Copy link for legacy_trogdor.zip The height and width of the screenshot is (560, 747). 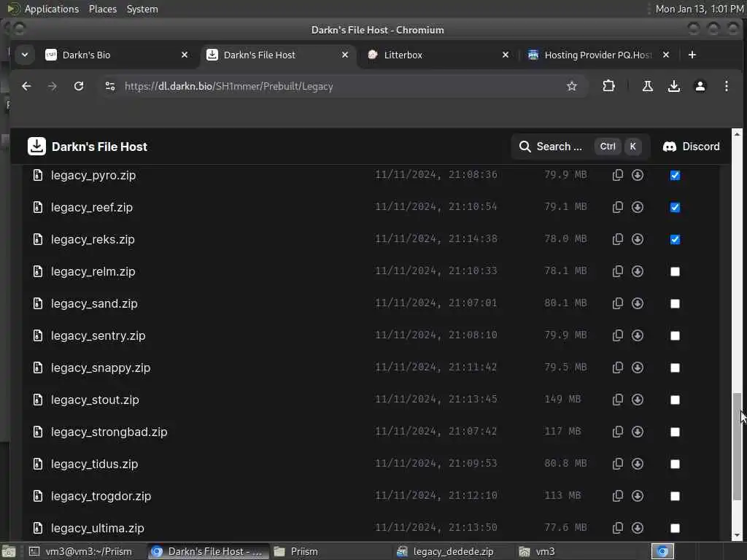coord(617,496)
